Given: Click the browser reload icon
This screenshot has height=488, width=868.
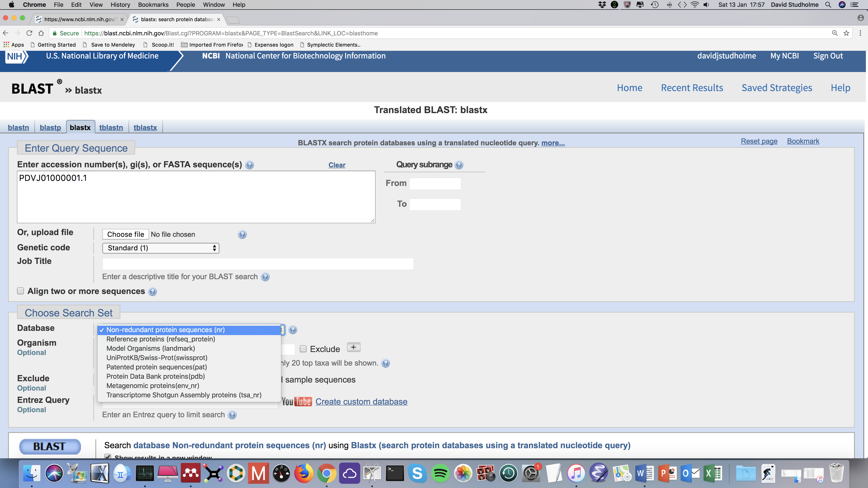Looking at the screenshot, I should click(x=29, y=33).
